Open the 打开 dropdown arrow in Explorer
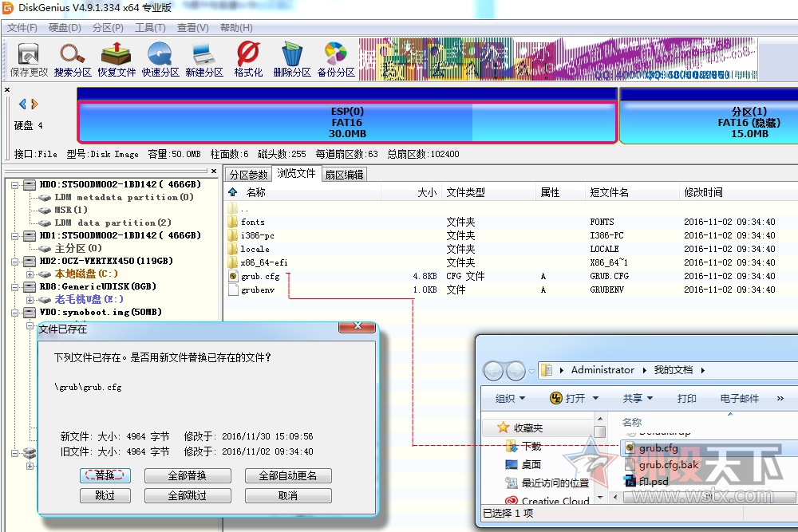Viewport: 798px width, 532px height. click(596, 399)
